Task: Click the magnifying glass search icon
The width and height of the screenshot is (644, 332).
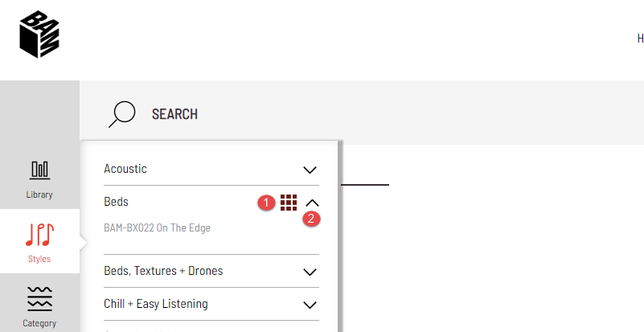Action: [x=122, y=114]
